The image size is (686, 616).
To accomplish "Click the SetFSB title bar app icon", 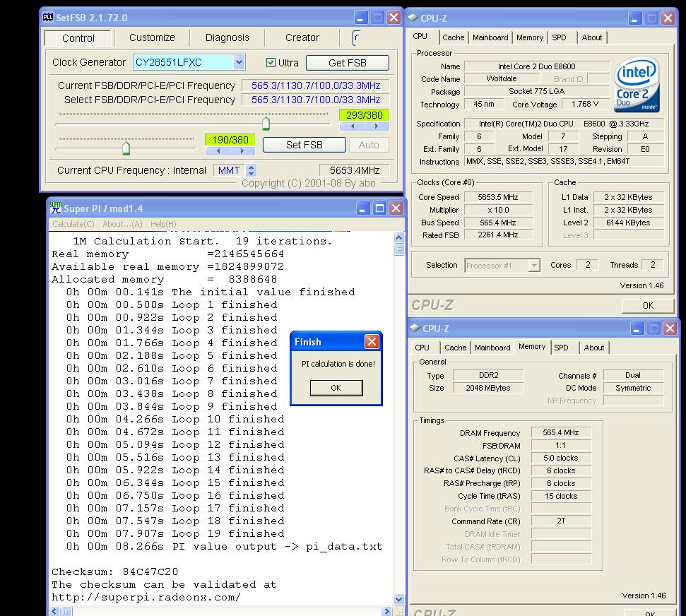I will pos(47,18).
